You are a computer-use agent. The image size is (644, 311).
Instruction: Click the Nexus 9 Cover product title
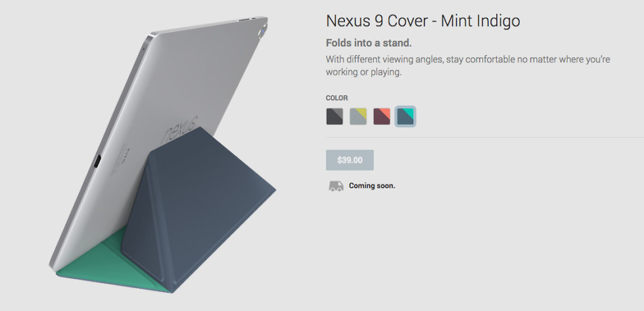pyautogui.click(x=423, y=22)
